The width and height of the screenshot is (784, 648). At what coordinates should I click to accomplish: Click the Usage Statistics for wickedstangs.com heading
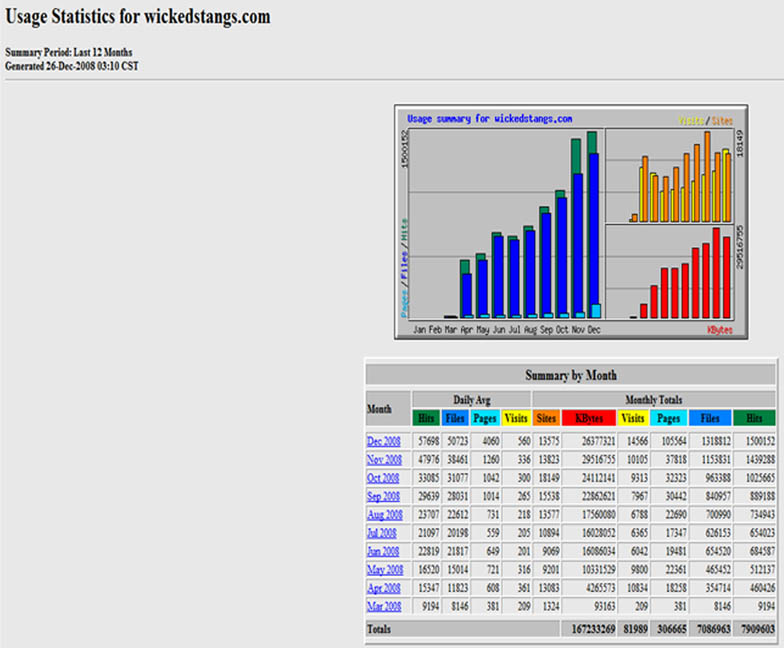[x=138, y=17]
